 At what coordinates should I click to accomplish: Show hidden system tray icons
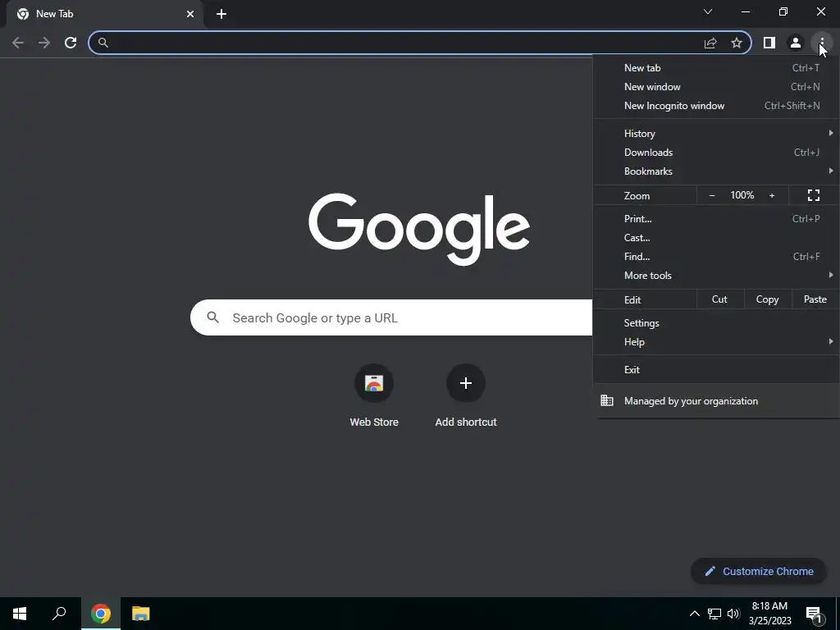pos(694,614)
